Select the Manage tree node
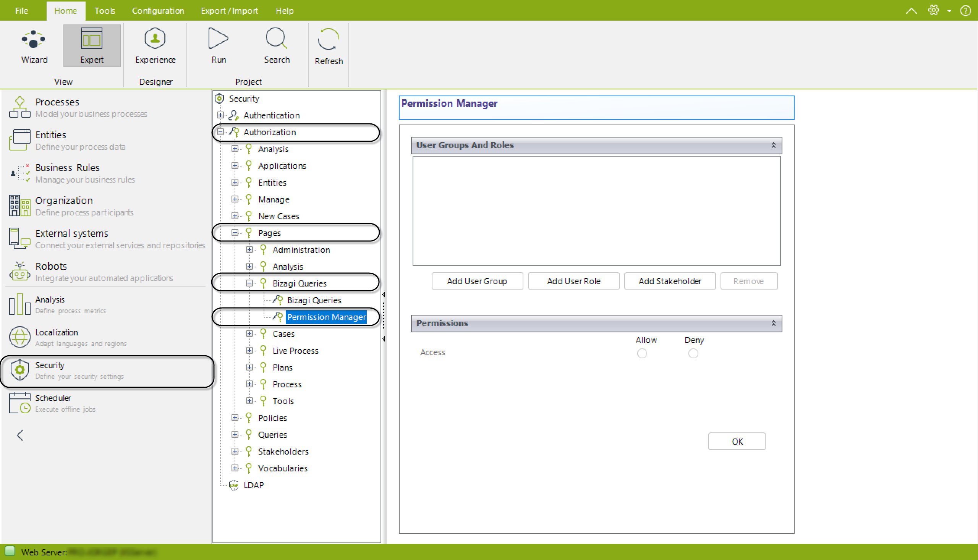This screenshot has width=978, height=560. coord(274,199)
